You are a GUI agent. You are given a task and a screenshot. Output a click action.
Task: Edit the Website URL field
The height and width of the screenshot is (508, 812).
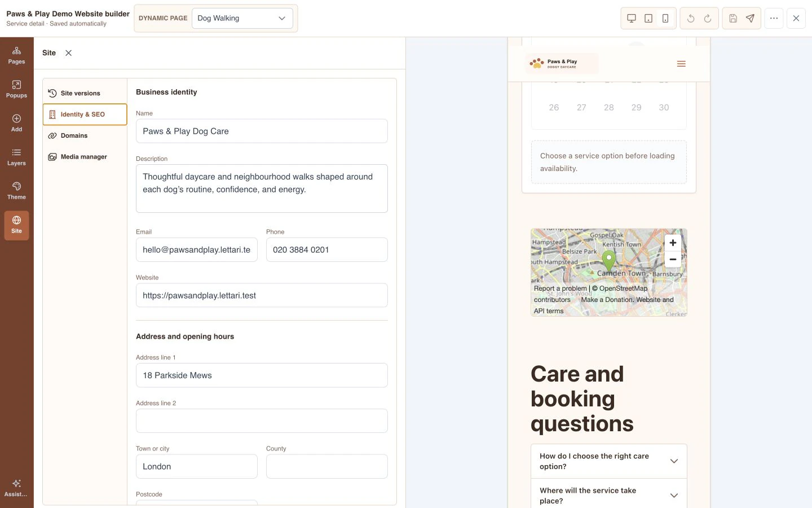(262, 295)
